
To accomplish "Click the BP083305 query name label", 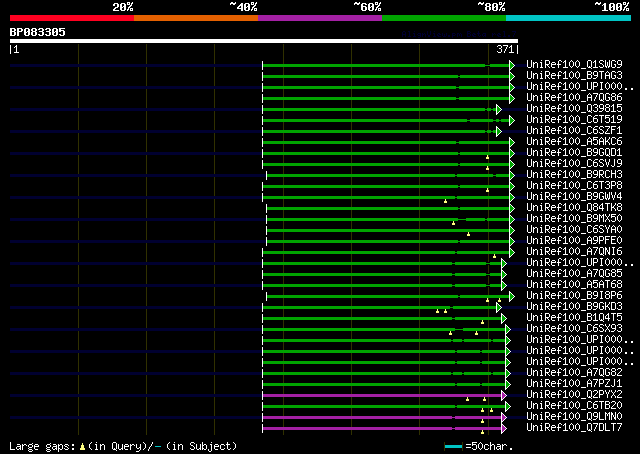I will coord(38,32).
